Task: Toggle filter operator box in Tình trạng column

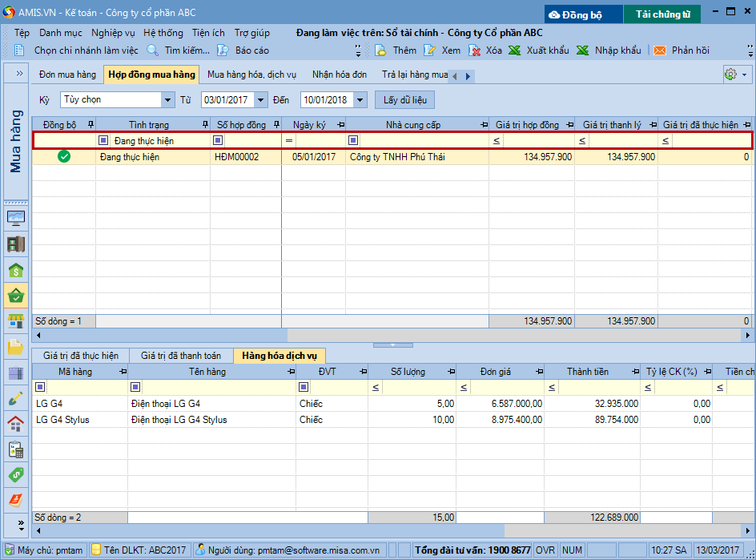Action: 103,141
